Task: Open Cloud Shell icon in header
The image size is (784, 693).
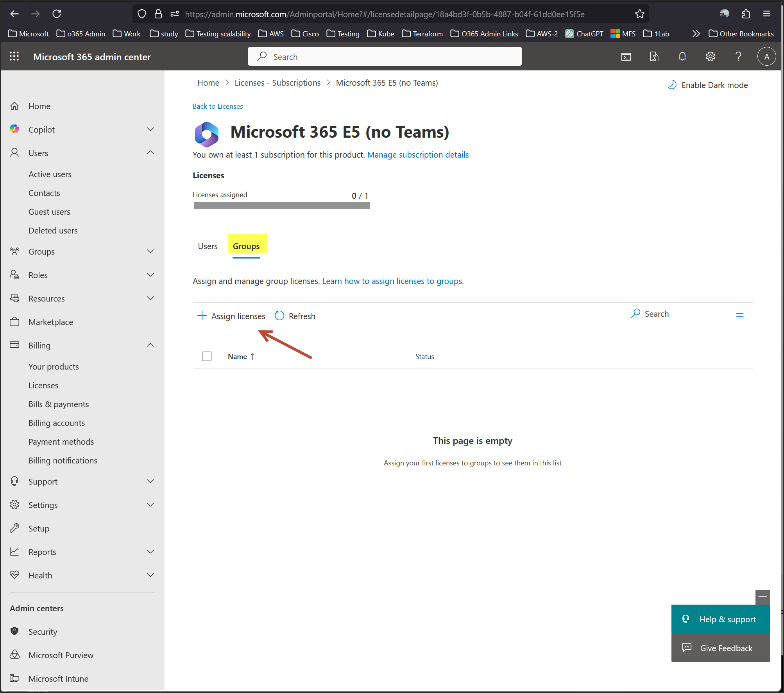Action: pos(626,57)
